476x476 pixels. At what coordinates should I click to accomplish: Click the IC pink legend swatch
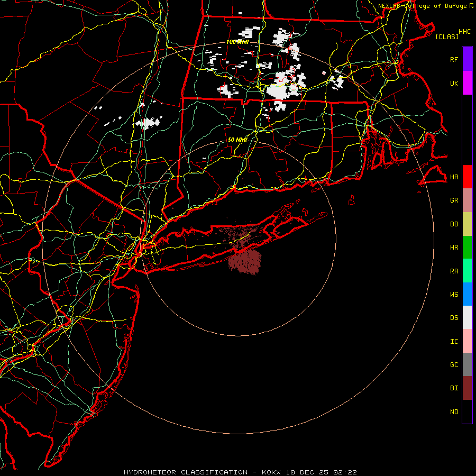pyautogui.click(x=467, y=341)
